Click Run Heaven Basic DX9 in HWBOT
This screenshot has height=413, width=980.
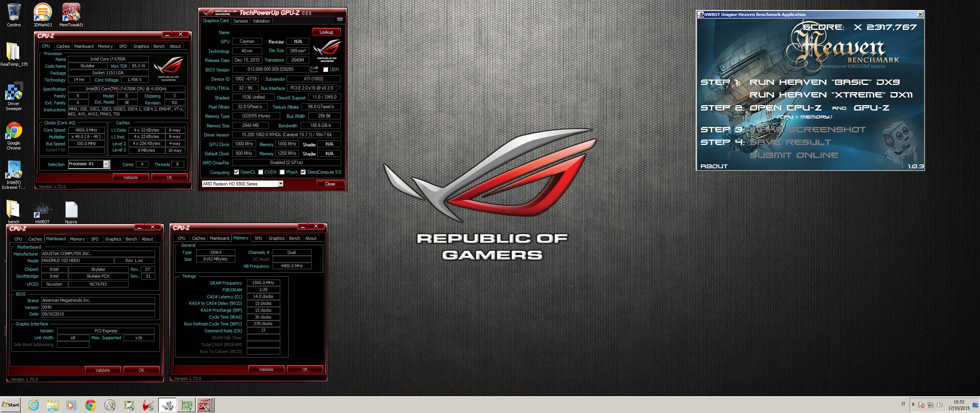point(824,82)
